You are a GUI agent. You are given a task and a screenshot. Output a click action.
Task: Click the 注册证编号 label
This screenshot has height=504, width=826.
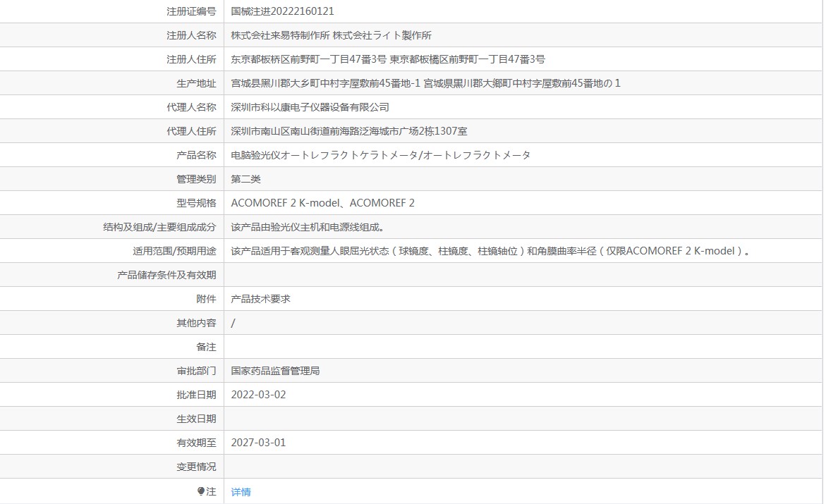pos(191,11)
